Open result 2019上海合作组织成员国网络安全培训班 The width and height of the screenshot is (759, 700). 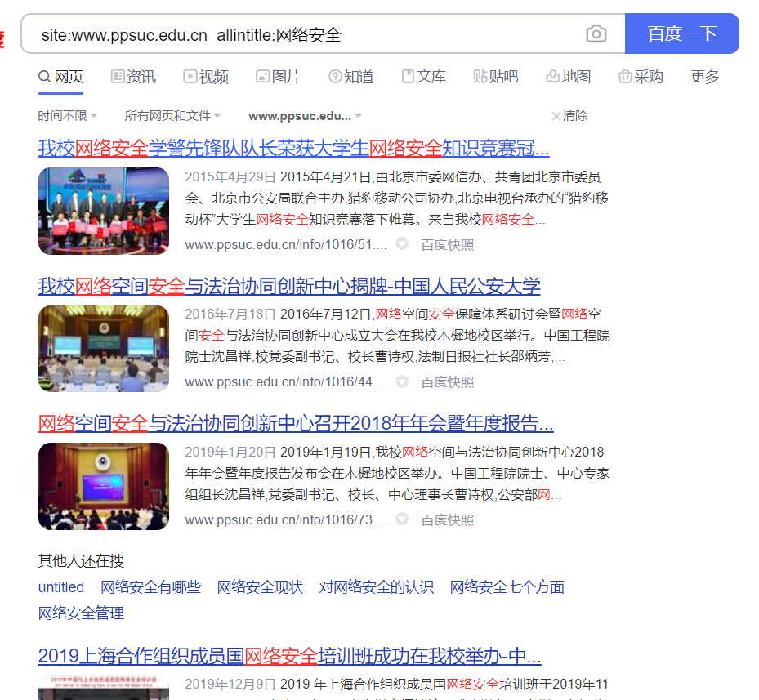(289, 657)
